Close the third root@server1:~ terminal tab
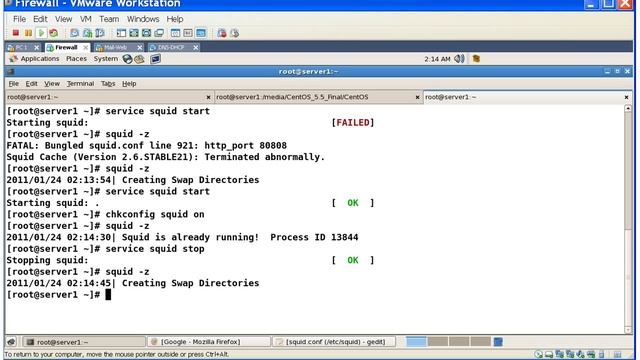 pyautogui.click(x=626, y=98)
